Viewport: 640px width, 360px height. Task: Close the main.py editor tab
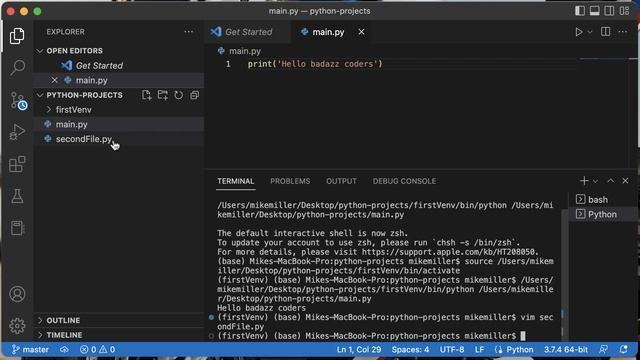tap(361, 32)
